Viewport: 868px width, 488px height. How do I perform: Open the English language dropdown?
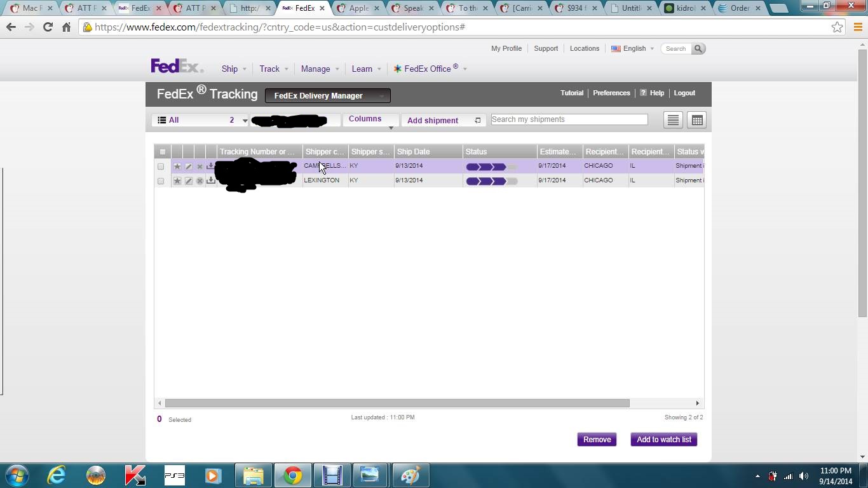tap(632, 48)
